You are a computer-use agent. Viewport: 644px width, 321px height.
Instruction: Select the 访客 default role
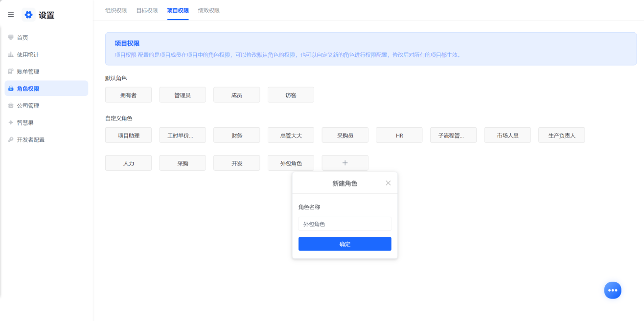[291, 95]
